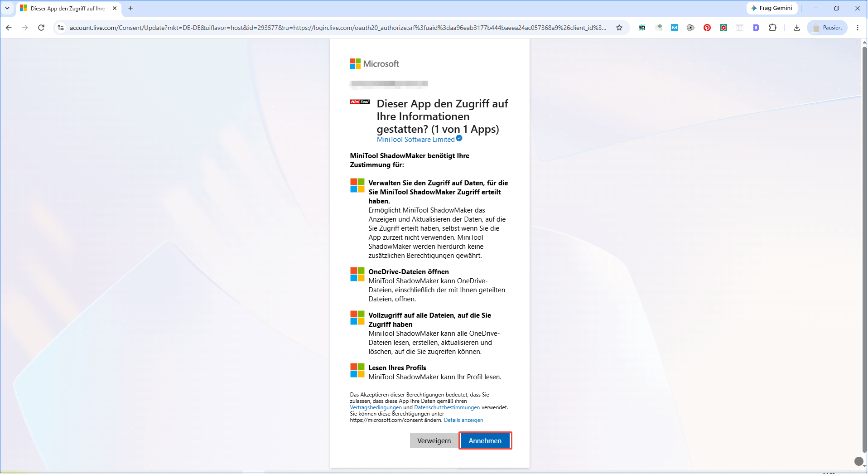Open the MiniTool Software Limited publisher link
The height and width of the screenshot is (474, 868).
(x=415, y=140)
